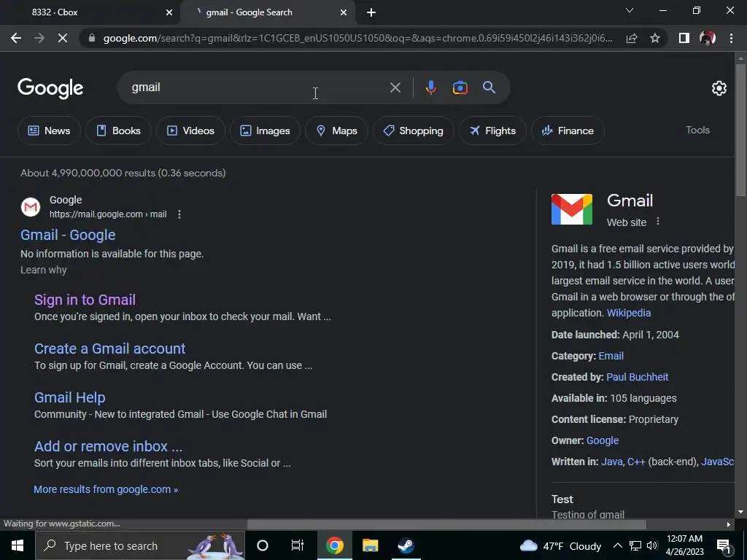Toggle the browser side panel

coord(684,38)
